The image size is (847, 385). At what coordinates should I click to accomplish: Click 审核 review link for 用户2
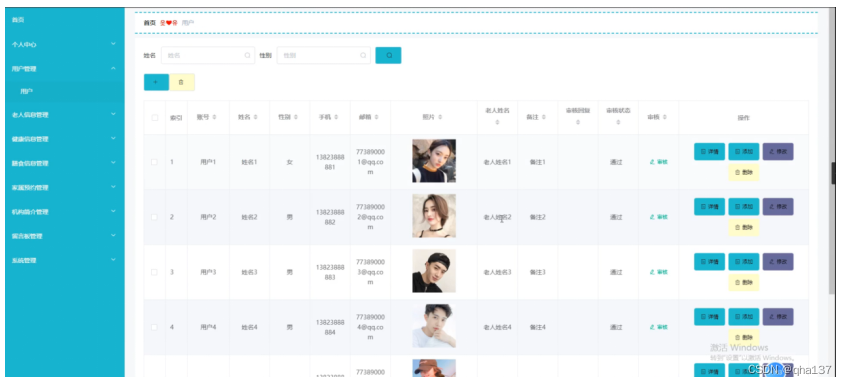(658, 217)
